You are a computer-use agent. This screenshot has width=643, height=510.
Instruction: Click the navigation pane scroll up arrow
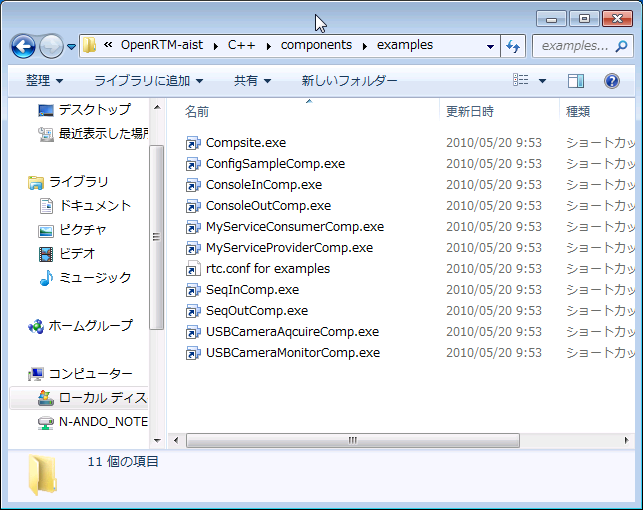tap(157, 107)
